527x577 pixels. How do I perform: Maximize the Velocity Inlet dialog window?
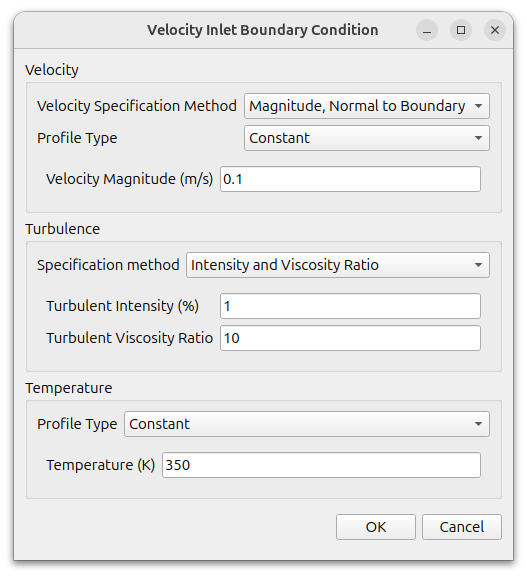pos(461,30)
